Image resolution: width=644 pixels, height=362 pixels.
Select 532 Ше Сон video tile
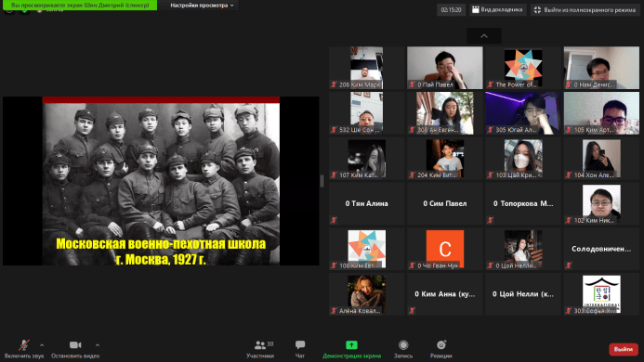pyautogui.click(x=366, y=113)
